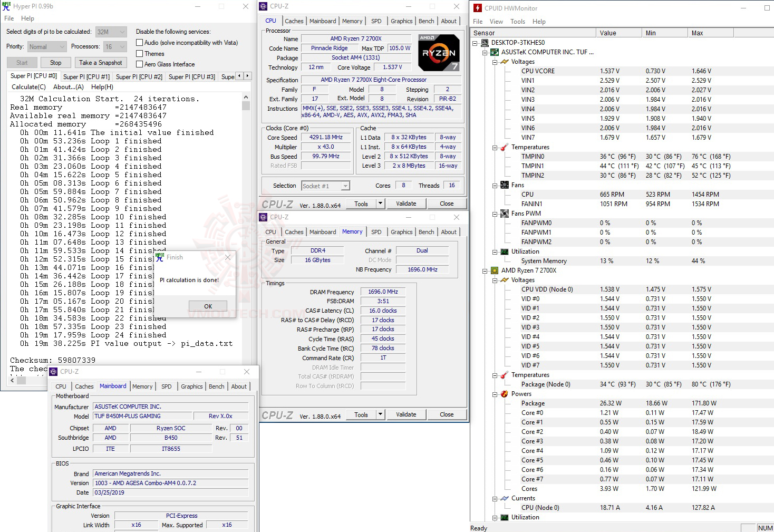
Task: Click the AMD Ryzen 7 logo in CPU-Z
Action: (x=439, y=53)
